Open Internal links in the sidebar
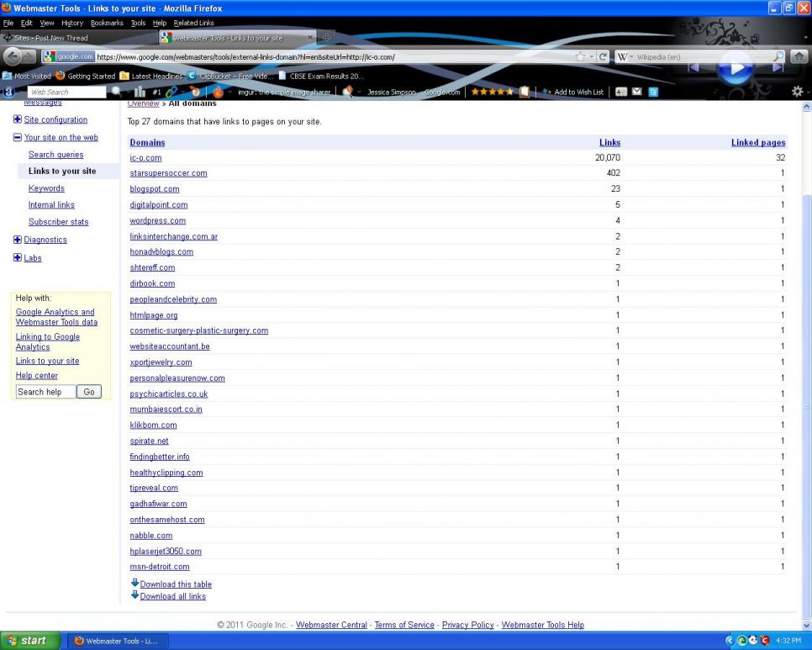Image resolution: width=812 pixels, height=650 pixels. (x=51, y=204)
